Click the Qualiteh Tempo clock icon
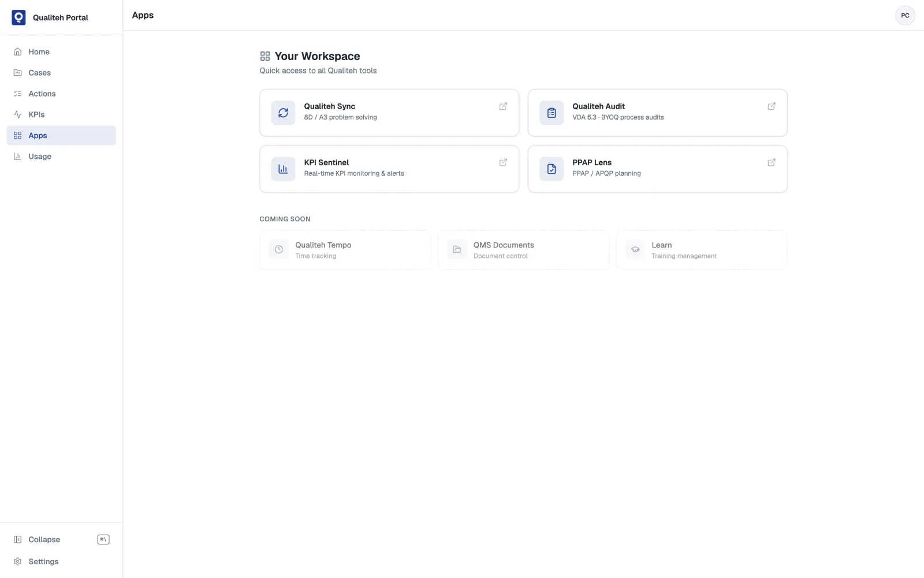924x578 pixels. pos(279,249)
